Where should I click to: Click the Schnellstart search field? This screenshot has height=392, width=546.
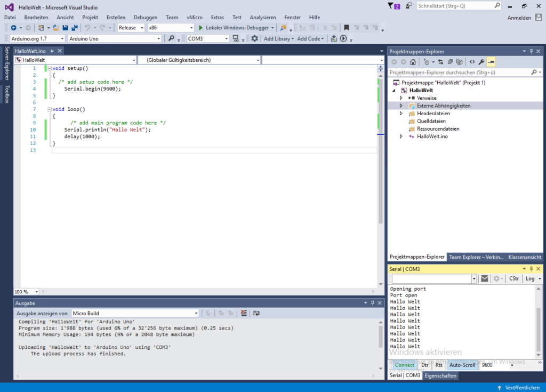click(454, 6)
